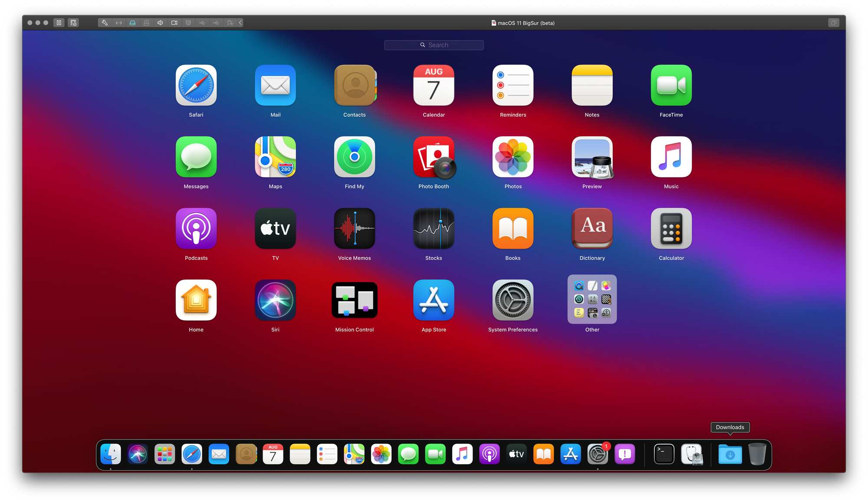The image size is (868, 502).
Task: Open System Preferences in Launchpad grid
Action: pyautogui.click(x=513, y=300)
